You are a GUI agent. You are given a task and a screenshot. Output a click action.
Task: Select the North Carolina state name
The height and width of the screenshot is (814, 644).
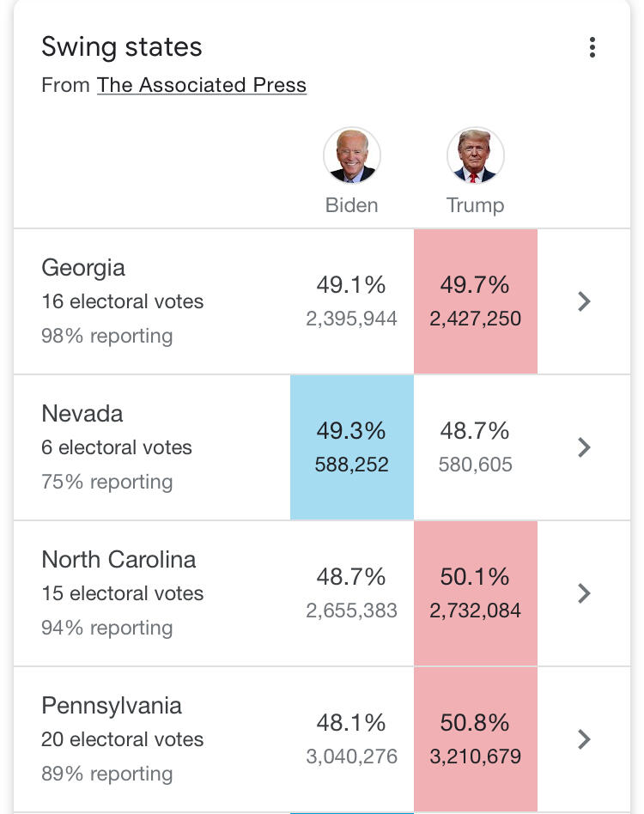point(118,560)
